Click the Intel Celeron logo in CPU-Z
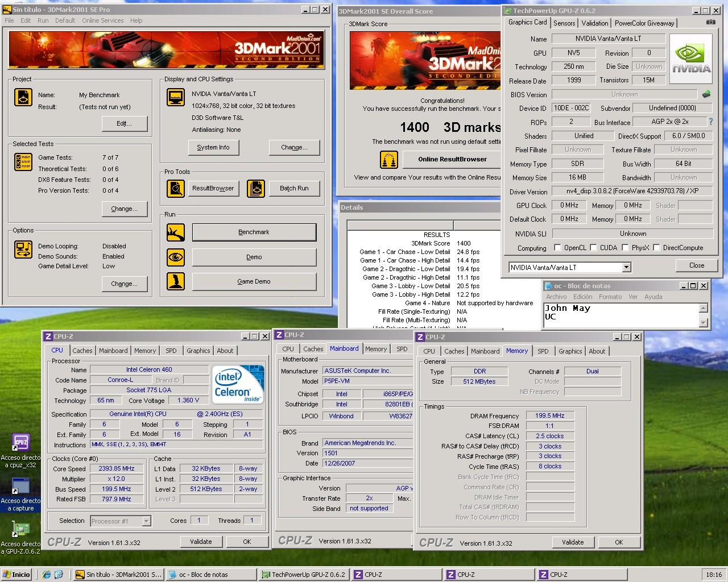The width and height of the screenshot is (728, 582). pos(238,384)
